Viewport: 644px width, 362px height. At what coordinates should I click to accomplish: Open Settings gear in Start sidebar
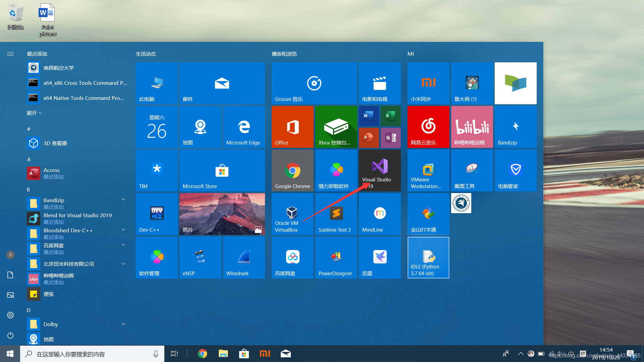click(x=10, y=315)
